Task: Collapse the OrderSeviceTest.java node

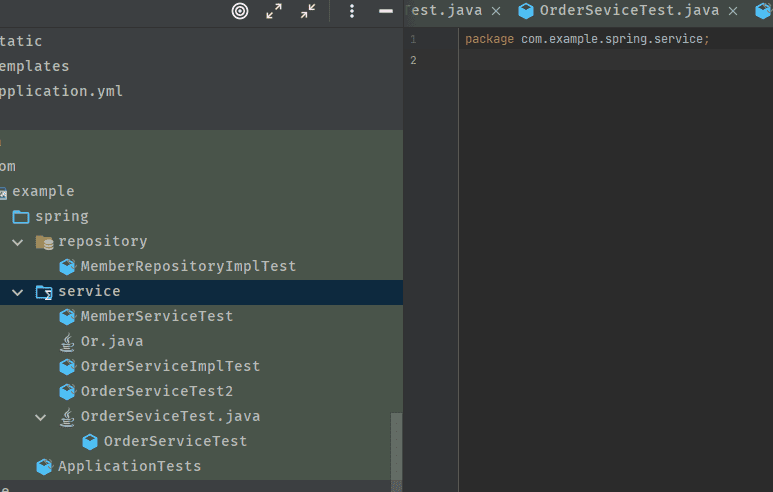Action: coord(41,417)
